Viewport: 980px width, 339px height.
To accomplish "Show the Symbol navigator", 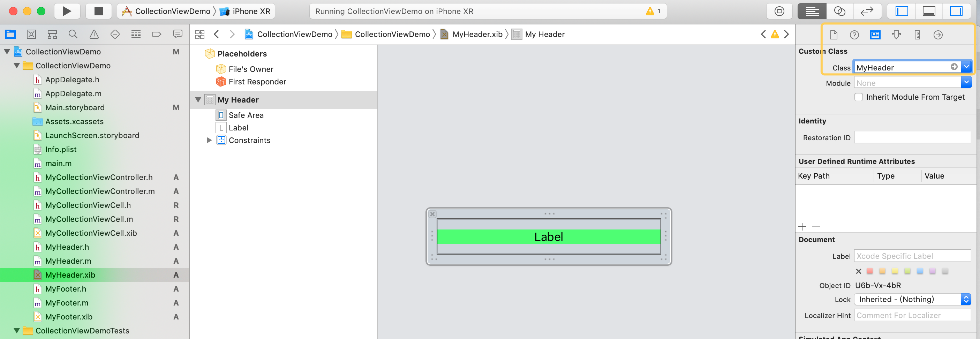I will pyautogui.click(x=52, y=34).
